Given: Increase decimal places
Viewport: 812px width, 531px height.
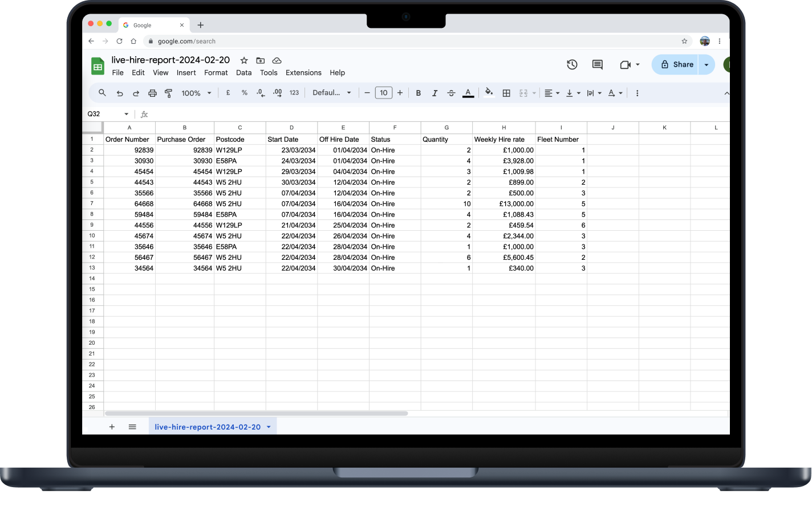Looking at the screenshot, I should pyautogui.click(x=278, y=93).
